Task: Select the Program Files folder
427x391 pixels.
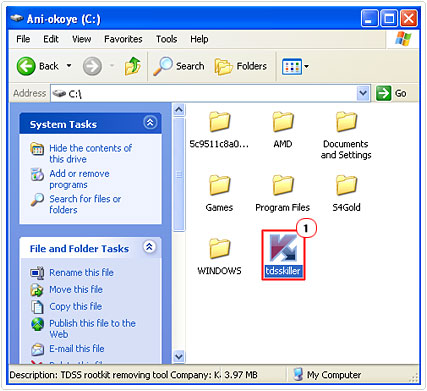Action: pyautogui.click(x=283, y=193)
